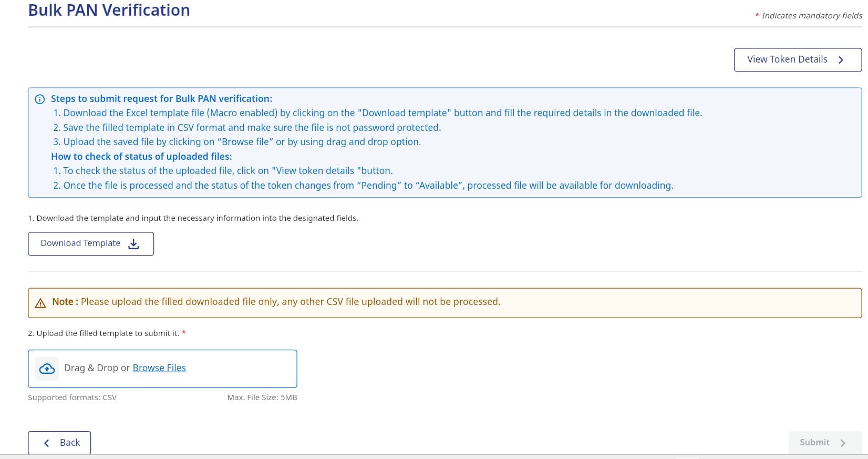
Task: Click the cloud upload icon in the drop area
Action: (47, 368)
